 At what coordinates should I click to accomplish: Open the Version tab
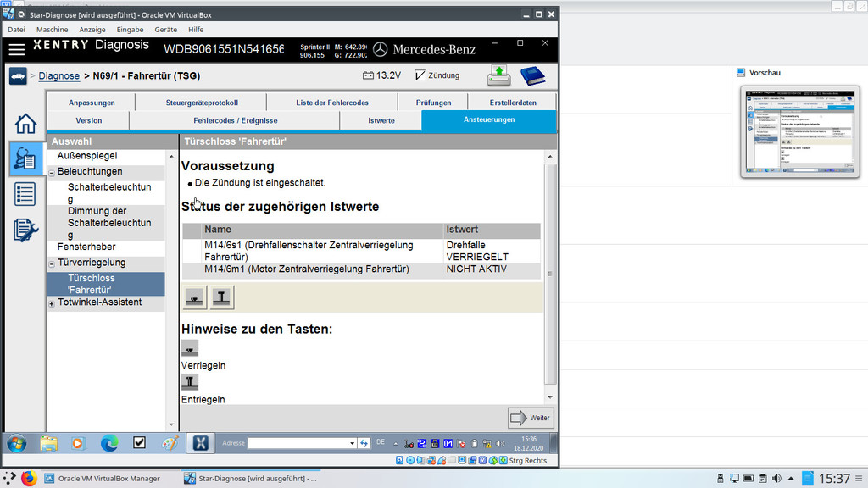pos(88,120)
